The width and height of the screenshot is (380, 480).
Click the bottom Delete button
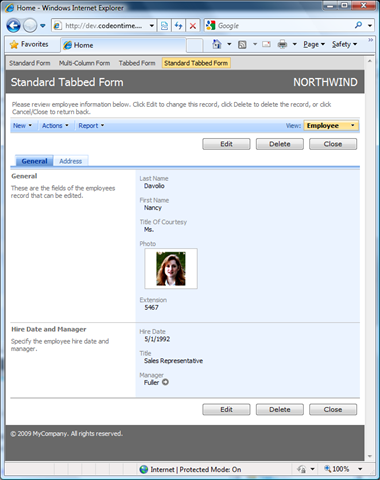click(280, 409)
